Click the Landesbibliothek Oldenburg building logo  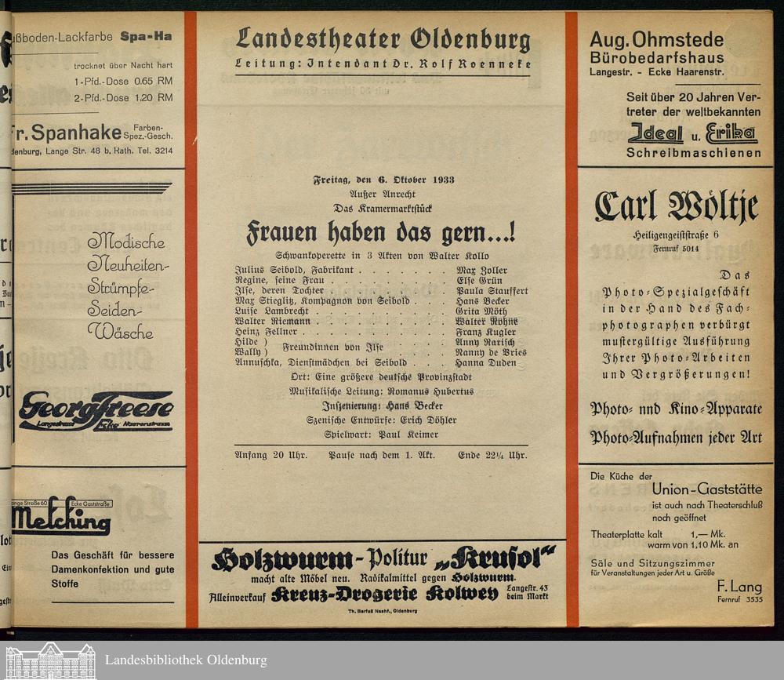(51, 660)
